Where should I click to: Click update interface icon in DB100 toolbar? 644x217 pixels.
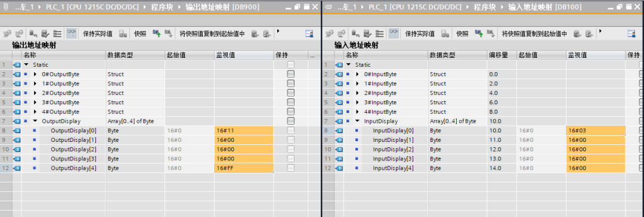tap(367, 34)
